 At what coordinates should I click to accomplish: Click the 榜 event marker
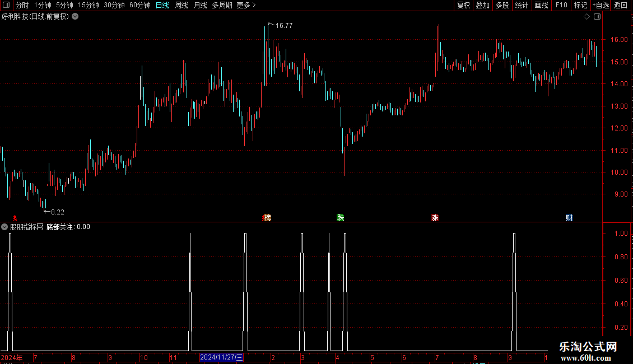[267, 217]
